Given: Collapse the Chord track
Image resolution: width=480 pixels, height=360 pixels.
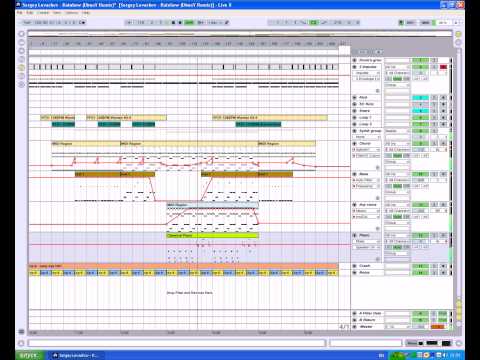Looking at the screenshot, I should pos(355,144).
